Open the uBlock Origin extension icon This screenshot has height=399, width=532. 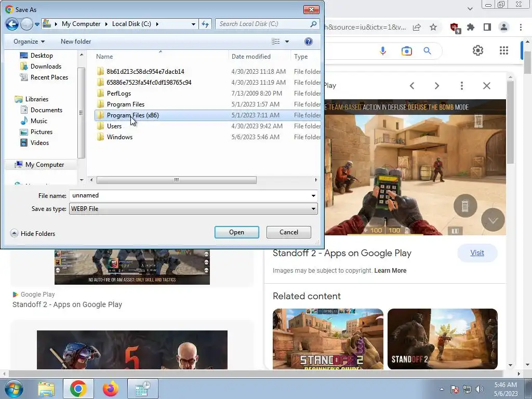click(x=455, y=28)
